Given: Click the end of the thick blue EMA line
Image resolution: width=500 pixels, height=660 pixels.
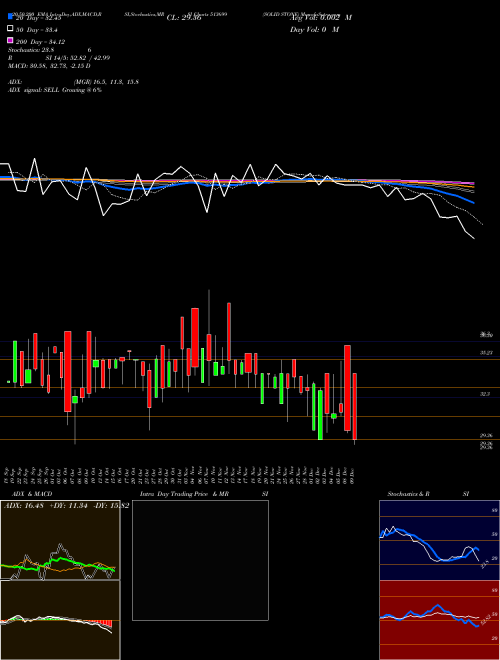Looking at the screenshot, I should tap(473, 202).
